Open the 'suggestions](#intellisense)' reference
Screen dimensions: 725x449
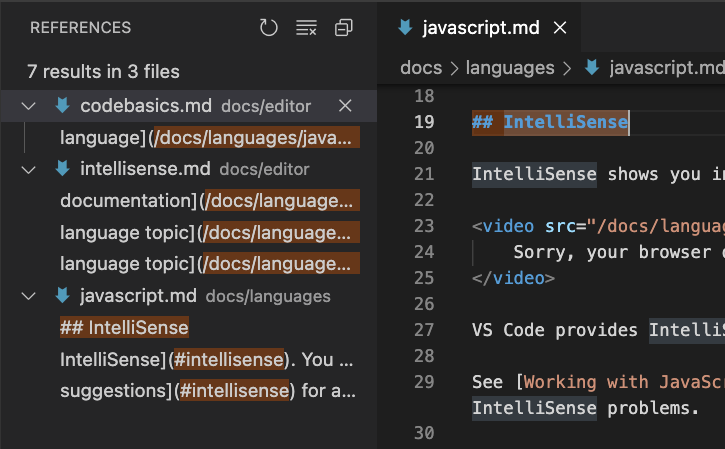point(205,390)
